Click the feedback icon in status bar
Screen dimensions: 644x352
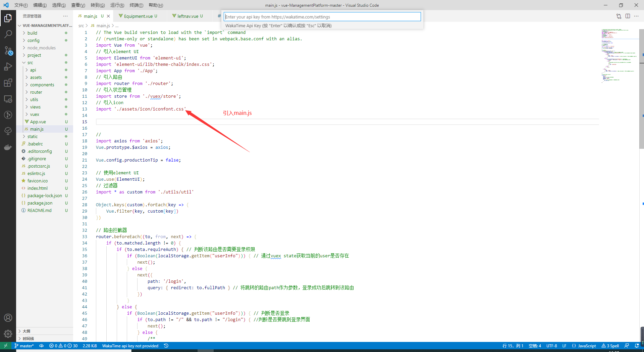(x=627, y=346)
